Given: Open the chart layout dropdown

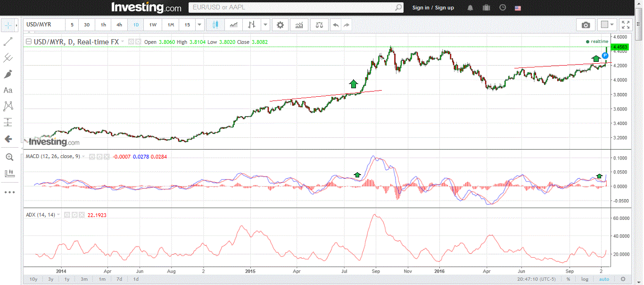Looking at the screenshot, I should coord(607,25).
